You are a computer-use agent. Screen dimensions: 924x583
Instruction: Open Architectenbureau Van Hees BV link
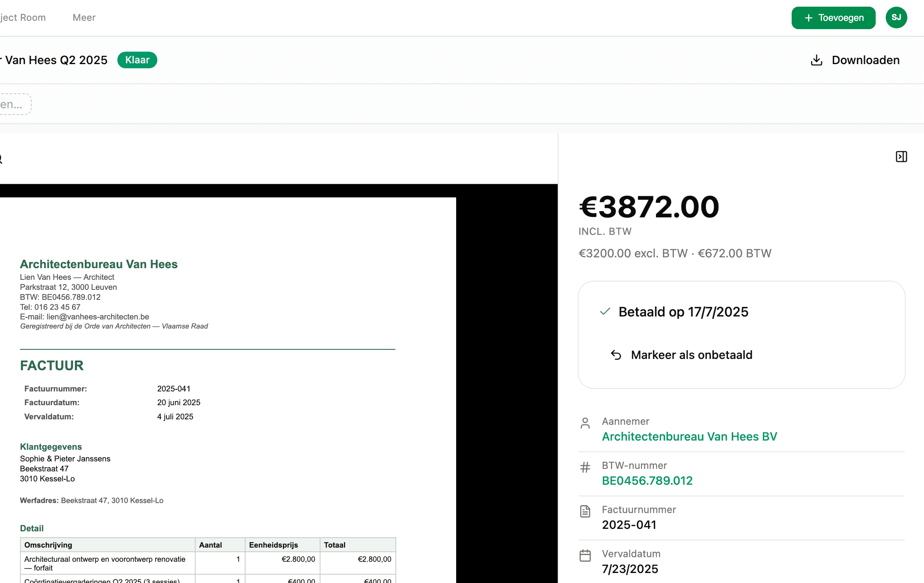689,436
